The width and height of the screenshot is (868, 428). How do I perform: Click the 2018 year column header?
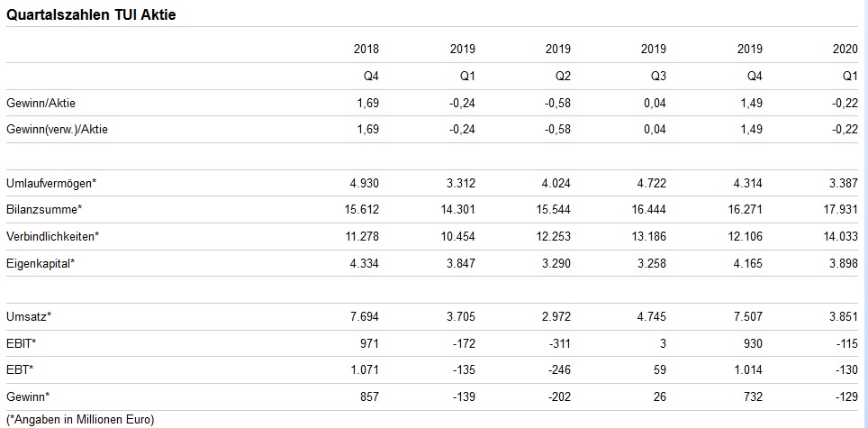366,50
